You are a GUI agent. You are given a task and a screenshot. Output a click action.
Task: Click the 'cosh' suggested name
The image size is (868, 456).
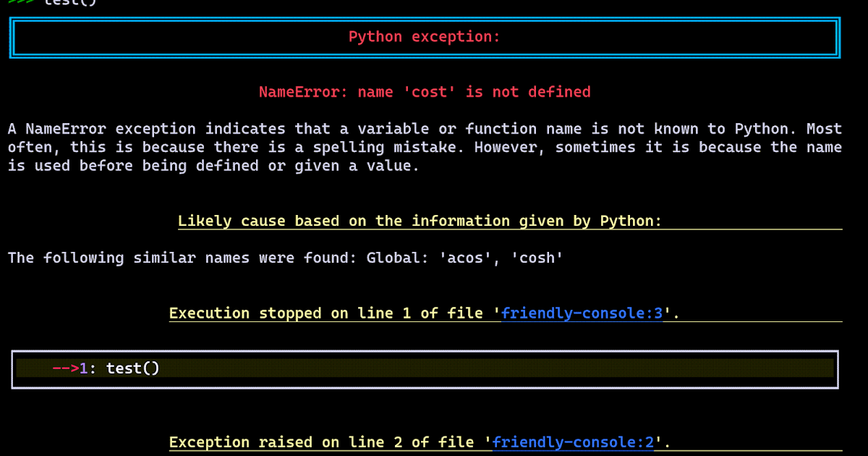(537, 258)
